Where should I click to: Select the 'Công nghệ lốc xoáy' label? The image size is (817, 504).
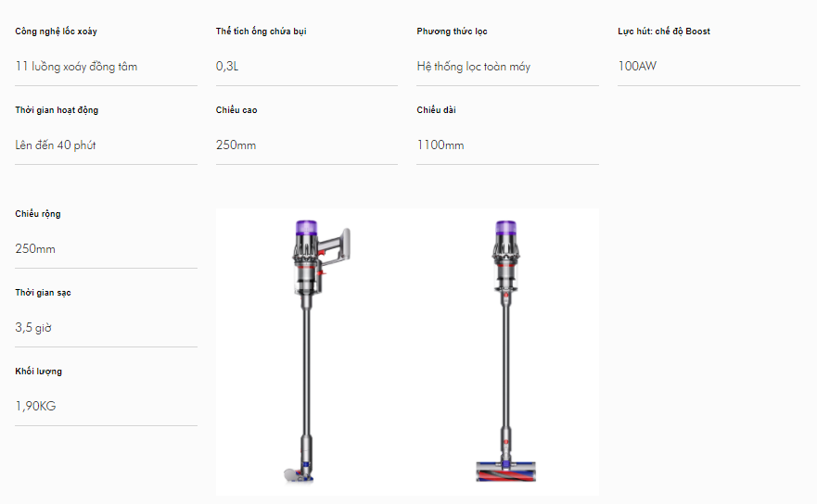[x=56, y=31]
